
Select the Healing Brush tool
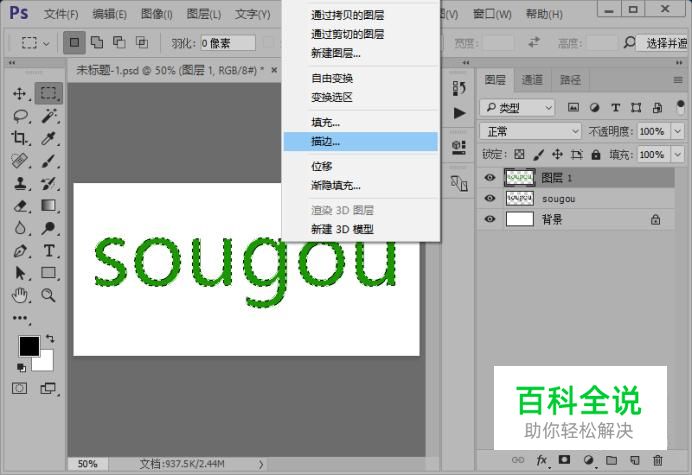click(19, 161)
